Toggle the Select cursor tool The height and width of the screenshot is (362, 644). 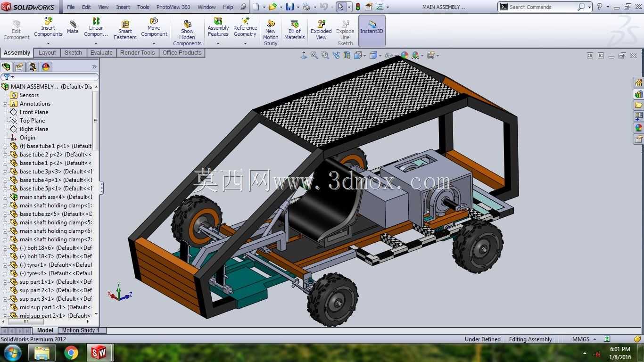tap(340, 7)
